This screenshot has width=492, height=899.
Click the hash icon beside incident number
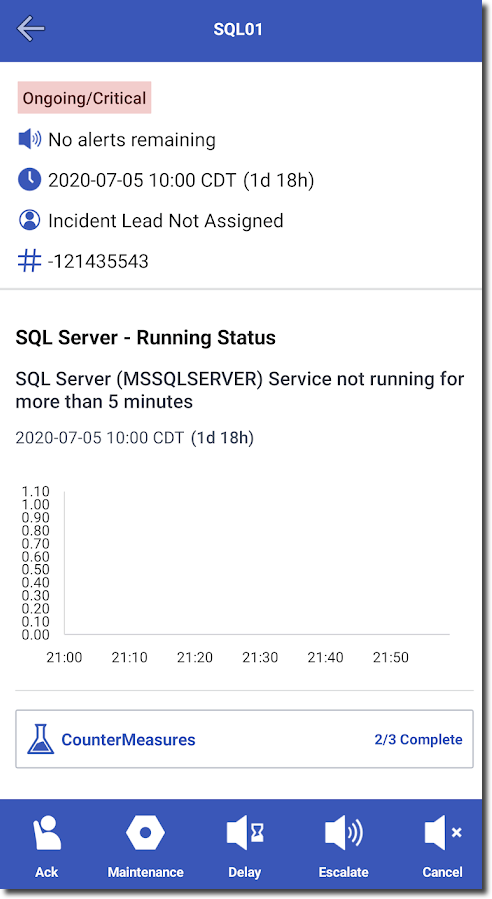coord(30,261)
